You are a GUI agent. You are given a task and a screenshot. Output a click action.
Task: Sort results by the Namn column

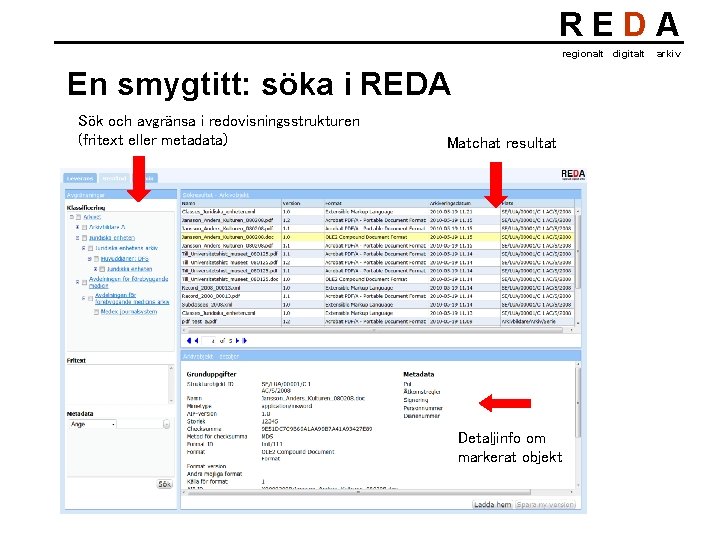click(x=231, y=203)
